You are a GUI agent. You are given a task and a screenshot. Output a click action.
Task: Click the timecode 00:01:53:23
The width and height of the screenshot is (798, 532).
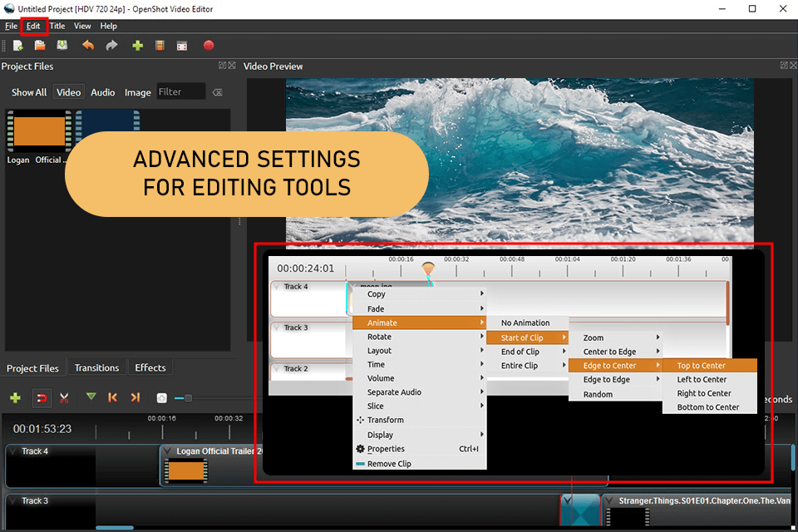coord(42,429)
